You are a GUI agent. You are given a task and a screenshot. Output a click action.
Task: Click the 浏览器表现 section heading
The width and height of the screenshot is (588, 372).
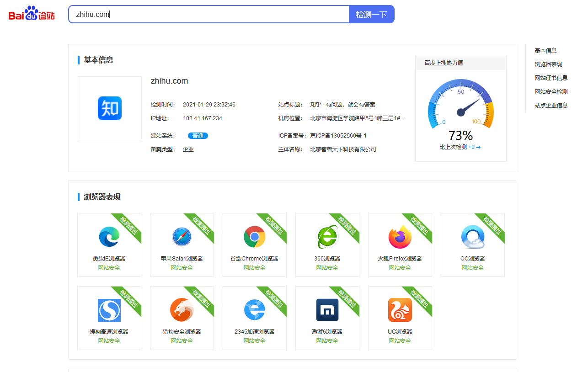point(102,197)
